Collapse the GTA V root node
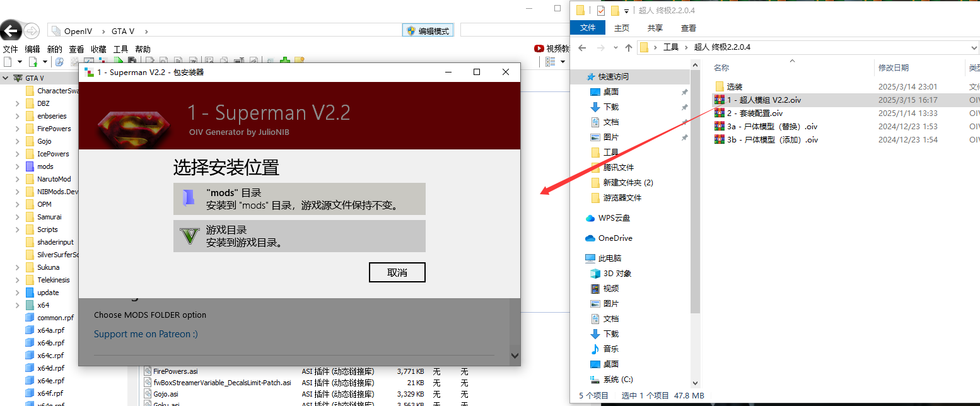The width and height of the screenshot is (980, 406). (6, 78)
